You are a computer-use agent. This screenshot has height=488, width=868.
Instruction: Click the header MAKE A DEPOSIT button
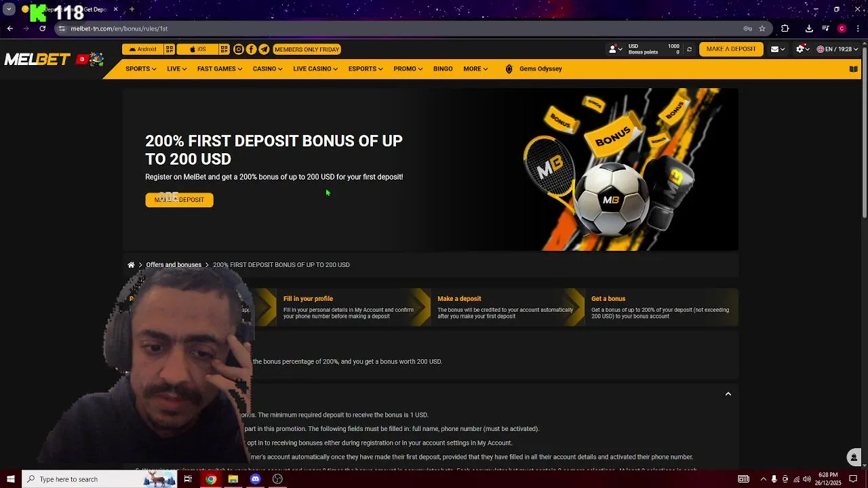[x=731, y=49]
